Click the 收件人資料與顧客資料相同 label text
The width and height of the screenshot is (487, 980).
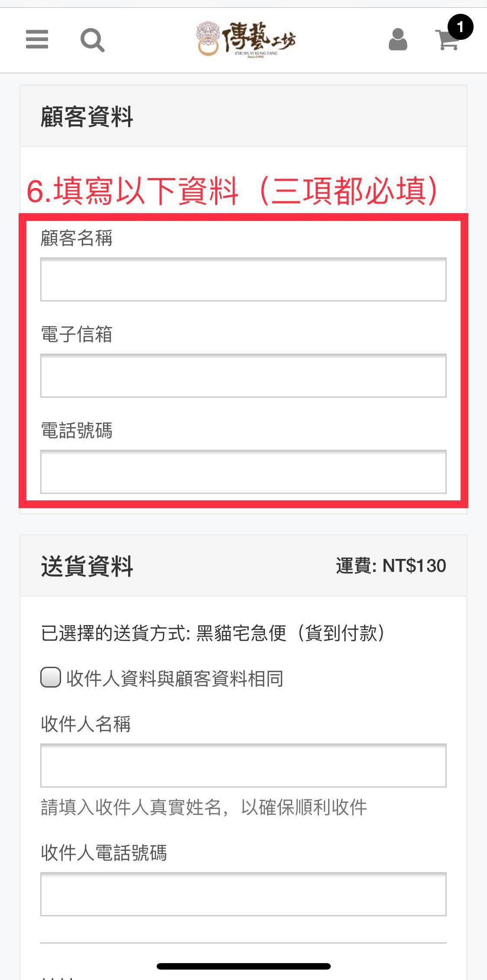coord(175,678)
